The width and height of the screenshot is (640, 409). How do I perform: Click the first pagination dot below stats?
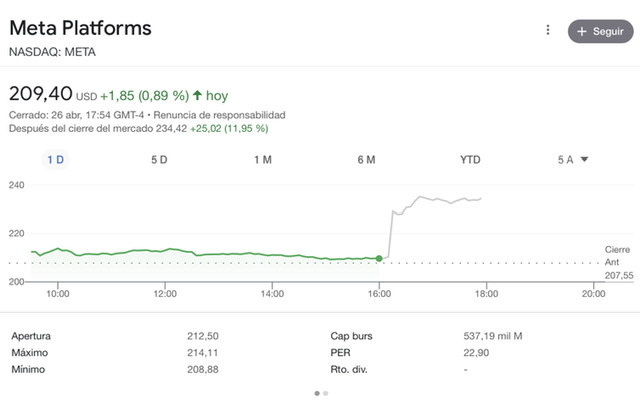(x=317, y=393)
